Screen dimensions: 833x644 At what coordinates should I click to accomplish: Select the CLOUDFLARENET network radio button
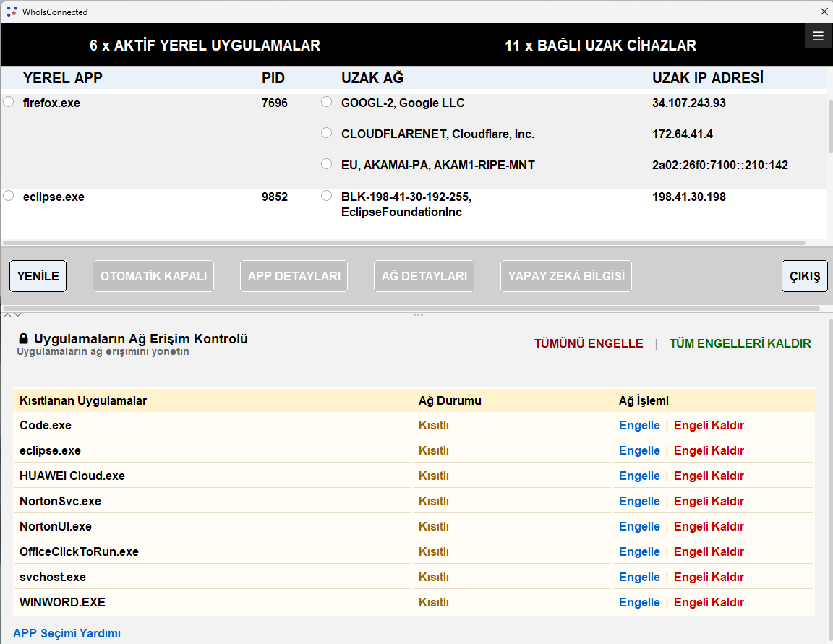point(327,133)
